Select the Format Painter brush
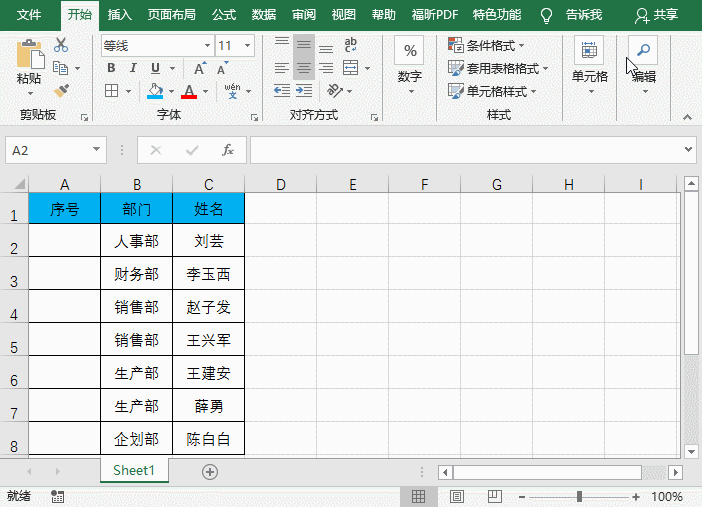This screenshot has width=702, height=507. pyautogui.click(x=61, y=90)
